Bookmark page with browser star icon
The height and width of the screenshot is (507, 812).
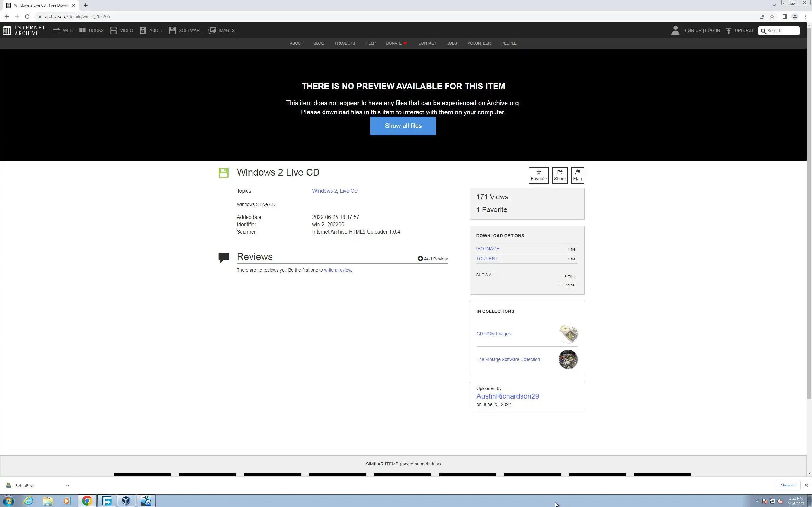[772, 16]
